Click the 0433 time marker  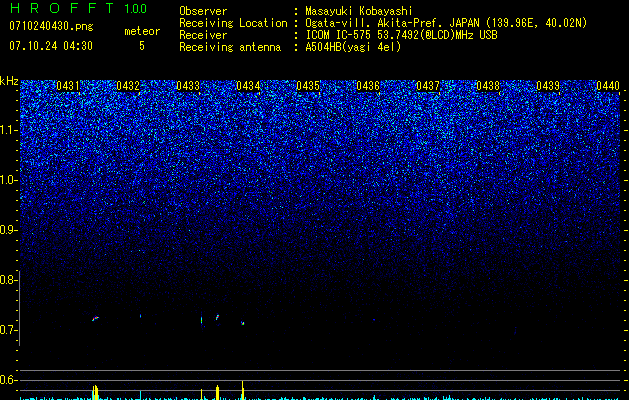pyautogui.click(x=188, y=85)
